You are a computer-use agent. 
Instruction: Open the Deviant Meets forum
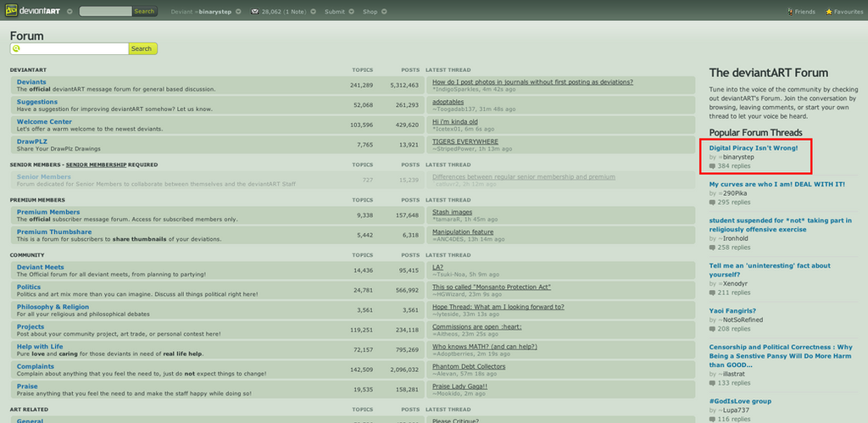41,267
